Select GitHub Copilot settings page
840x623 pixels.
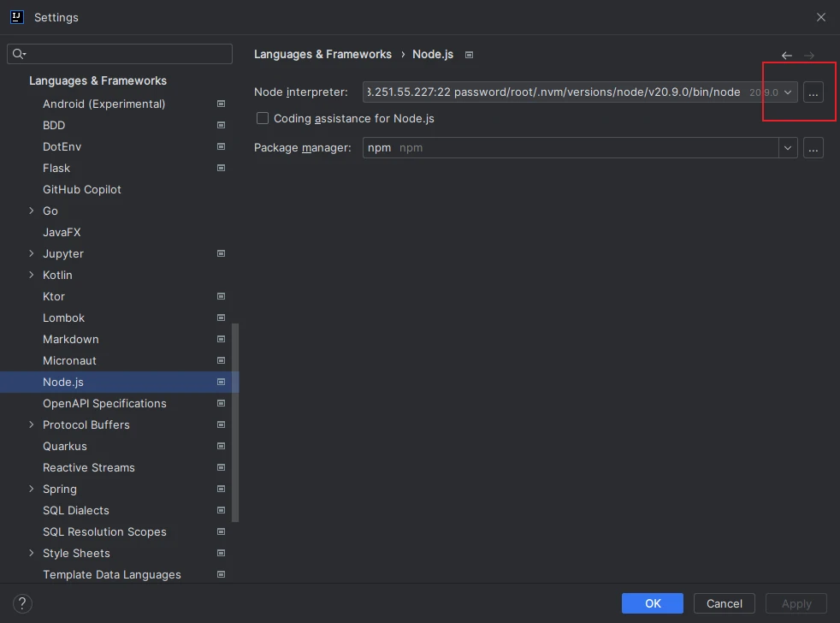tap(82, 189)
